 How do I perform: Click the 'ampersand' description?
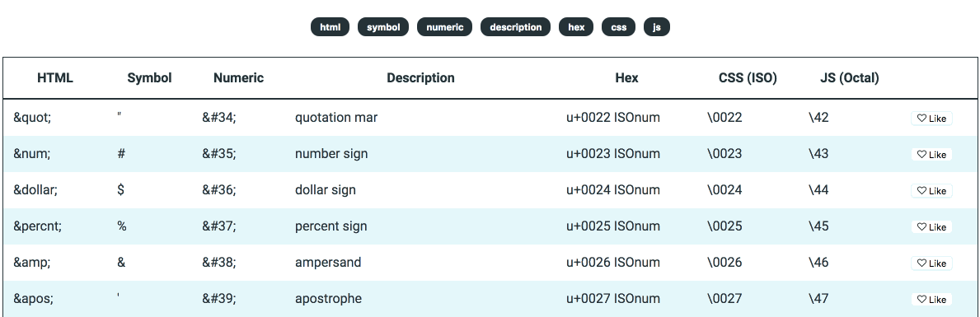328,262
